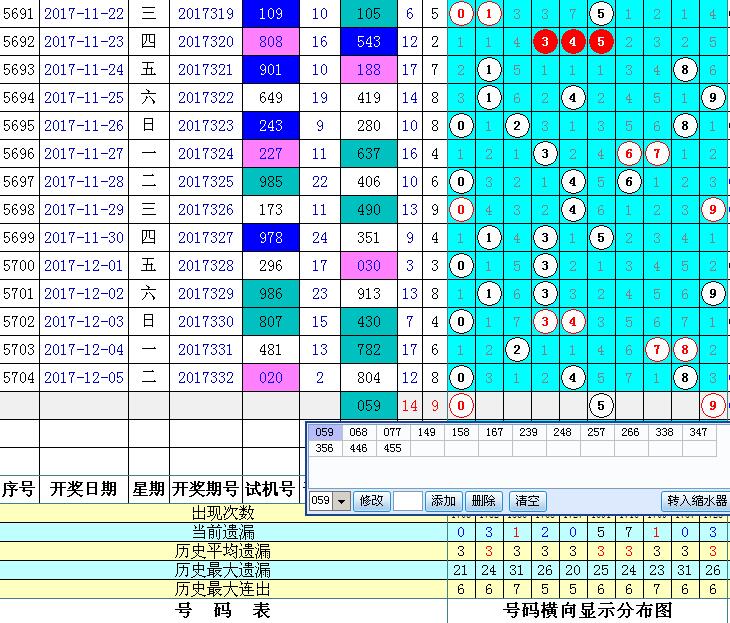The image size is (730, 623).
Task: Click red circled 3 in row 5692
Action: (x=544, y=42)
